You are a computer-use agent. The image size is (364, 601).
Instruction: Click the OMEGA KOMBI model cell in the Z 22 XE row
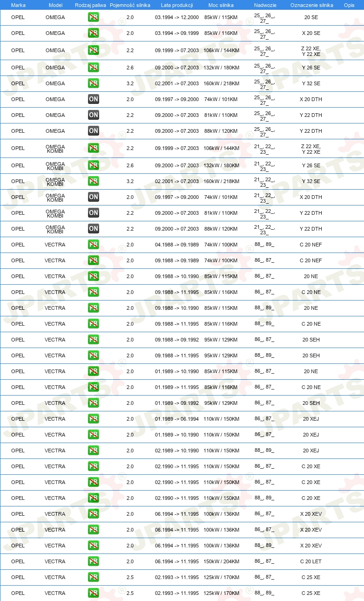[55, 149]
